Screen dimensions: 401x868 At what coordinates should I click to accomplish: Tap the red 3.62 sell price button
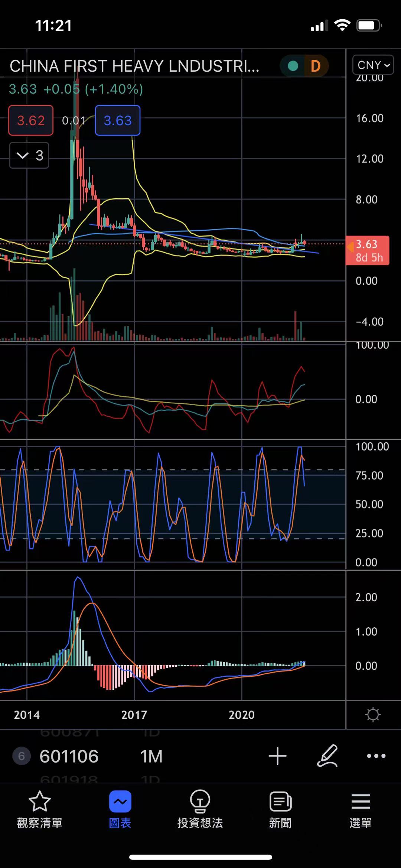(31, 120)
